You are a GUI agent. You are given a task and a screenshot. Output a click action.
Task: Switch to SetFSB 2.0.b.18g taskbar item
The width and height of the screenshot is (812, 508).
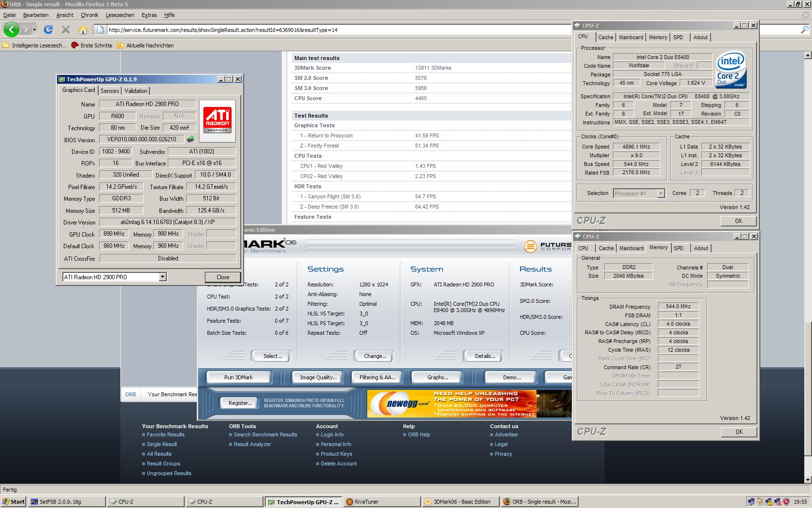point(66,502)
